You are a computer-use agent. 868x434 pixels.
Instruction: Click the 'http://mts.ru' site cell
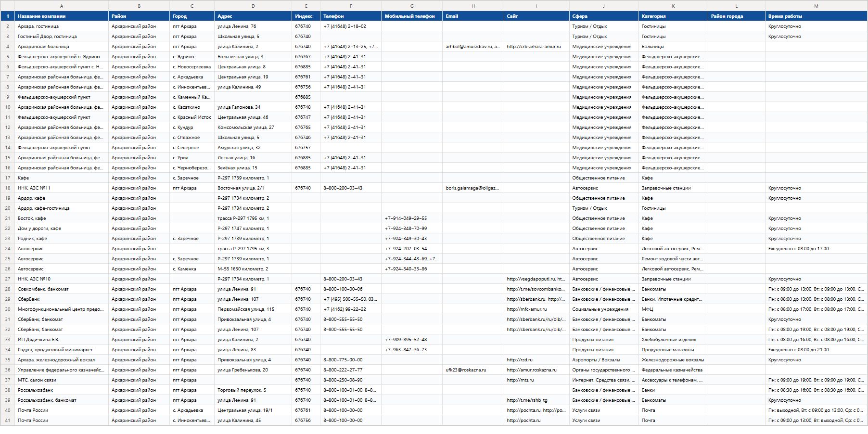536,380
